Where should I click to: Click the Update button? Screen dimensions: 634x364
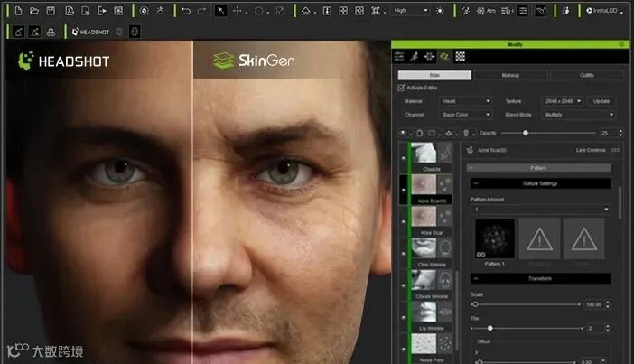pos(601,101)
